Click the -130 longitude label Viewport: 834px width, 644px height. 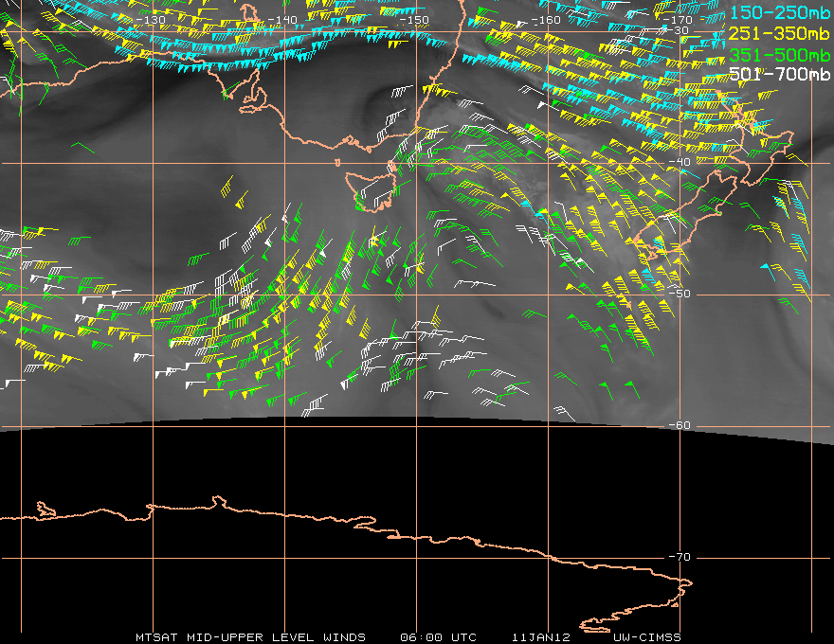151,20
